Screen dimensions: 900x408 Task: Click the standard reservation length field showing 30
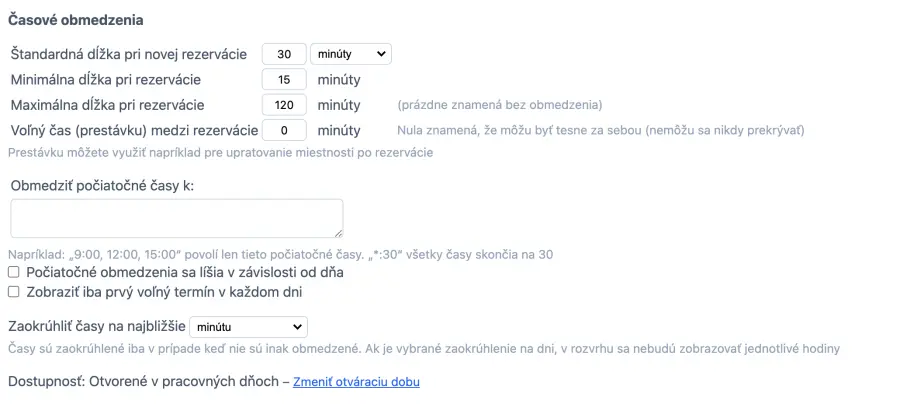point(284,54)
